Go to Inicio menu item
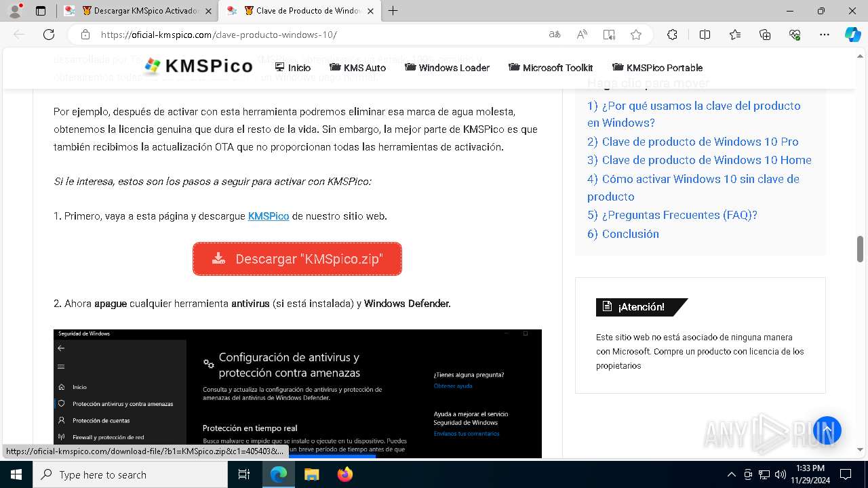 tap(293, 67)
